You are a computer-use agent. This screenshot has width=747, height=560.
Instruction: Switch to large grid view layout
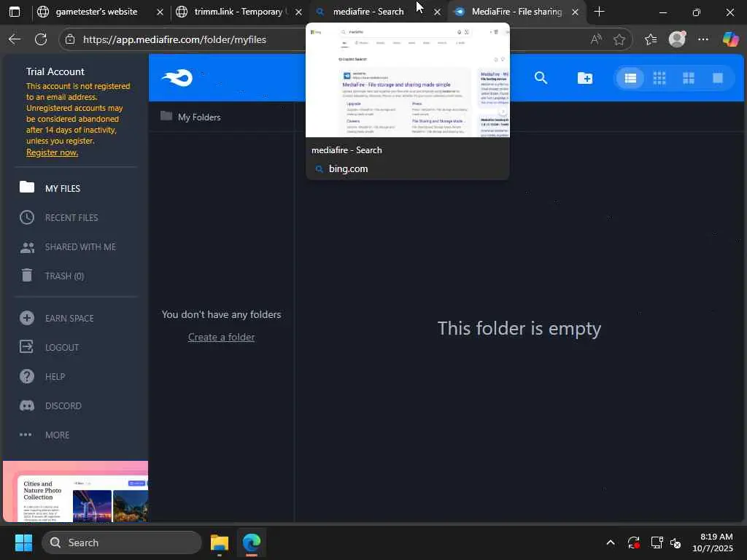[689, 78]
